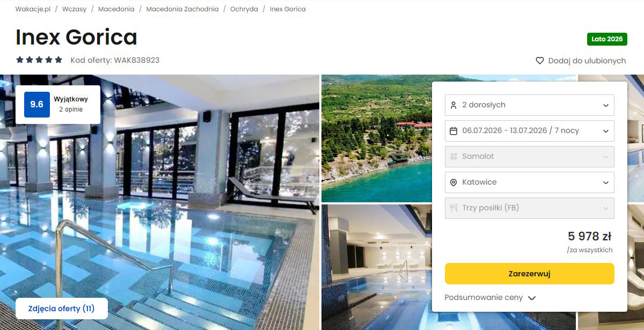
Task: Click the calendar icon in the date field
Action: coord(453,131)
